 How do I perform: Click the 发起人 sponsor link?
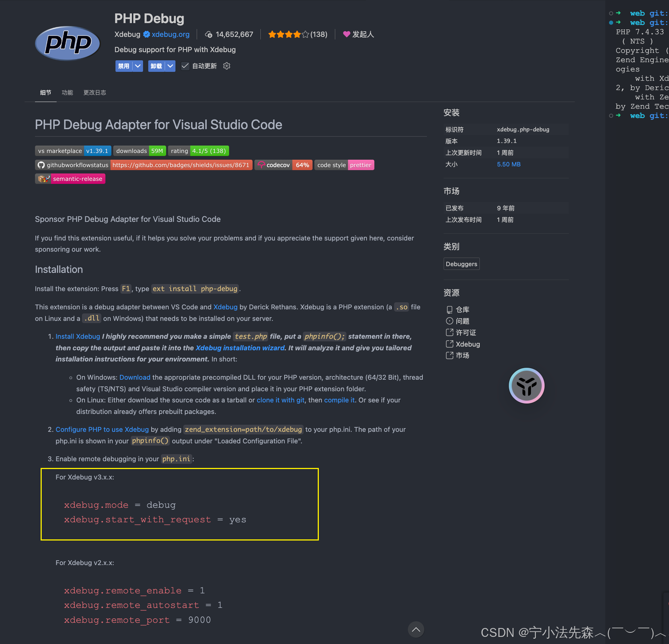pyautogui.click(x=363, y=34)
